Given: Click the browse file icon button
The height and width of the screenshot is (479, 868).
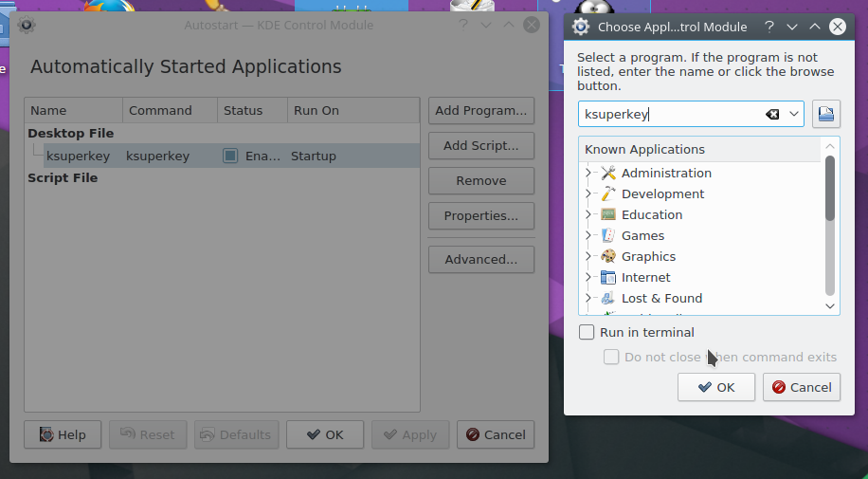Looking at the screenshot, I should (x=826, y=114).
